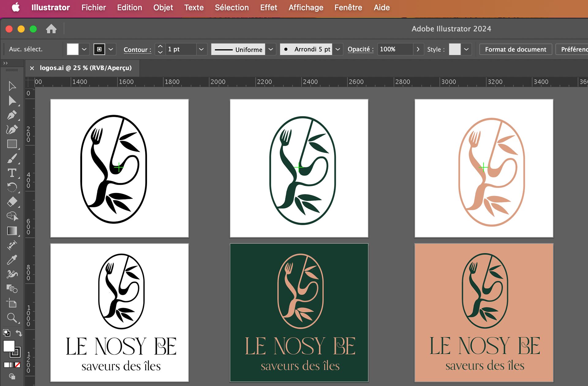Open Contour stroke panel link

pos(137,50)
